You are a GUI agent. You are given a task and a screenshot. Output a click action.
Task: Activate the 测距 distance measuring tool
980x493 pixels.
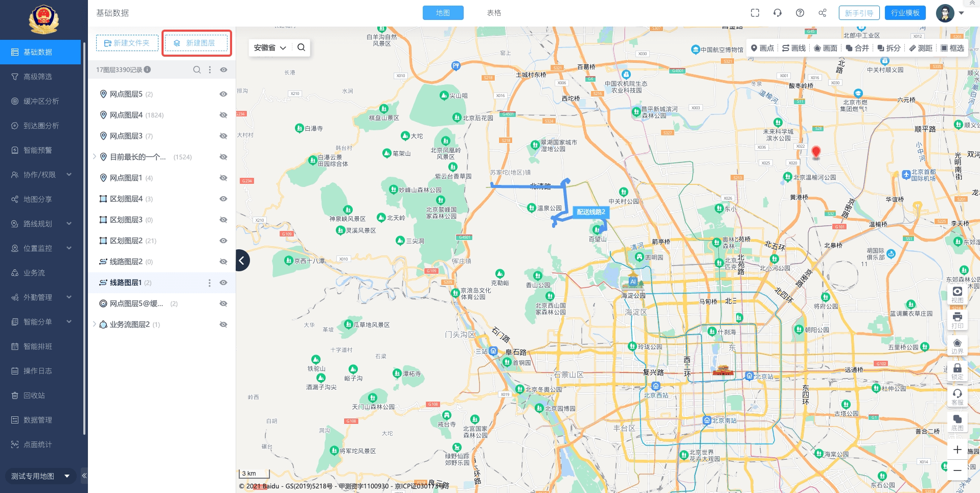[921, 48]
